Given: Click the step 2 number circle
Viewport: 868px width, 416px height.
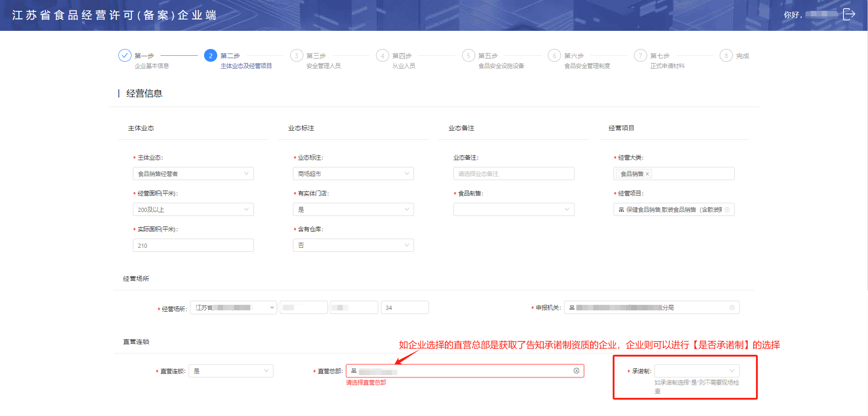Looking at the screenshot, I should (210, 55).
